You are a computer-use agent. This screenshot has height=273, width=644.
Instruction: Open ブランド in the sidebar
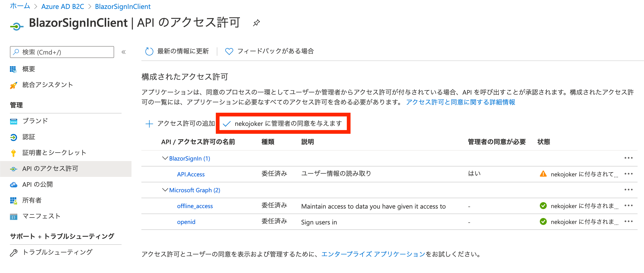(x=35, y=121)
